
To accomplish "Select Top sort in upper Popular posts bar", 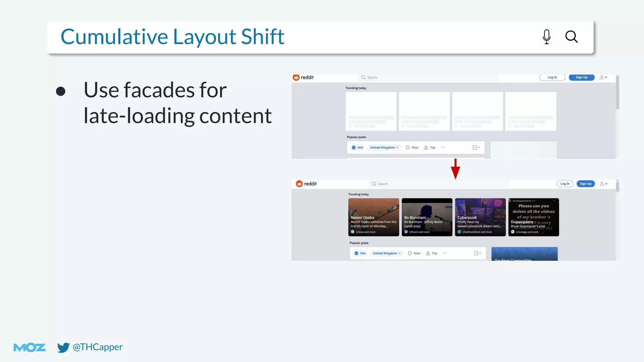I will 430,147.
